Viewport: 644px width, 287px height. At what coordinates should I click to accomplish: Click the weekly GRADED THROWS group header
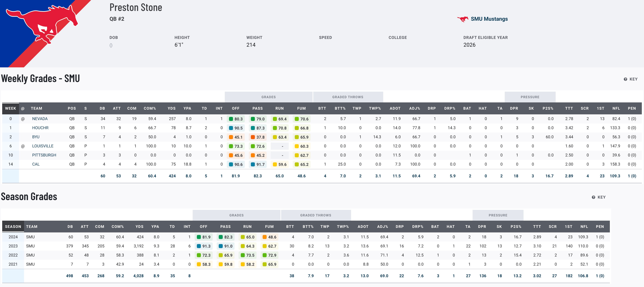point(348,97)
